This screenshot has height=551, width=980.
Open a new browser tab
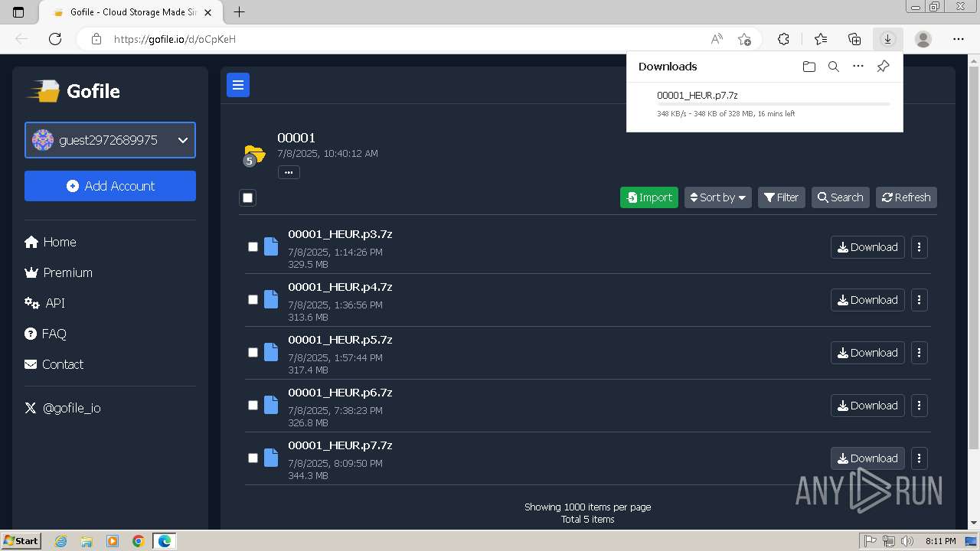coord(239,12)
